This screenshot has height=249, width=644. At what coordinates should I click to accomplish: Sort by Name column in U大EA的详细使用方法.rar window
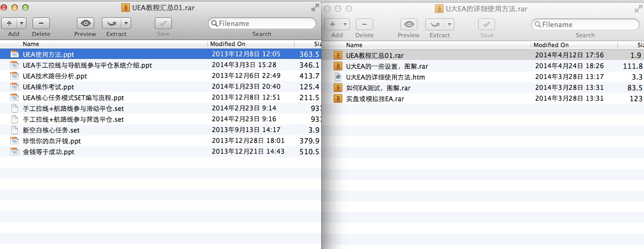pos(354,45)
